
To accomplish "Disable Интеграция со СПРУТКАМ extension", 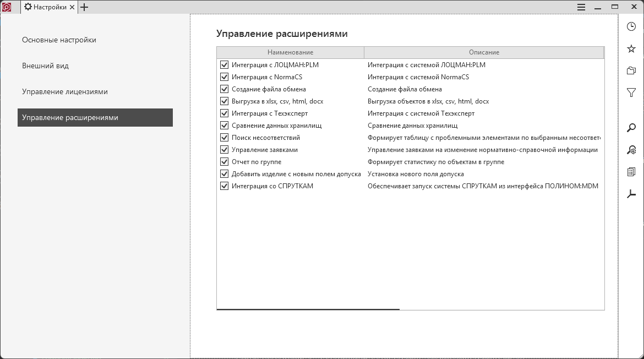I will pyautogui.click(x=224, y=186).
